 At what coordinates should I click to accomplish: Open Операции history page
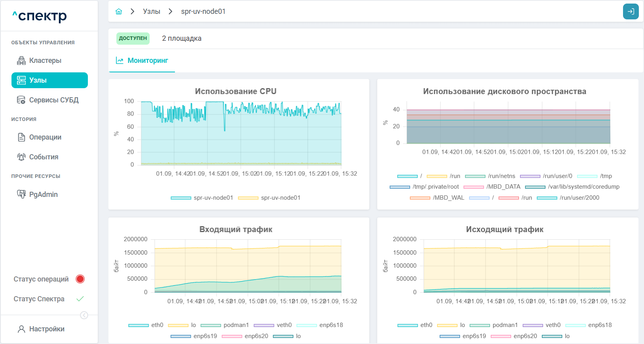(49, 137)
